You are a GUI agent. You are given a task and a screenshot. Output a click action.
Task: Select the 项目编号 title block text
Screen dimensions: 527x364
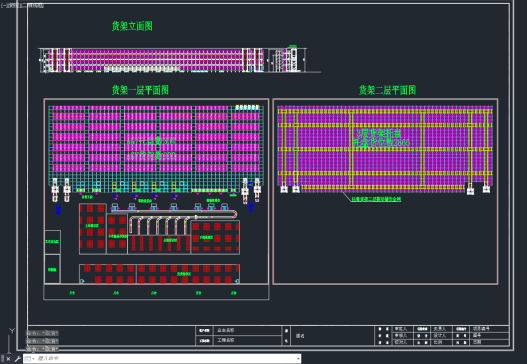[481, 328]
